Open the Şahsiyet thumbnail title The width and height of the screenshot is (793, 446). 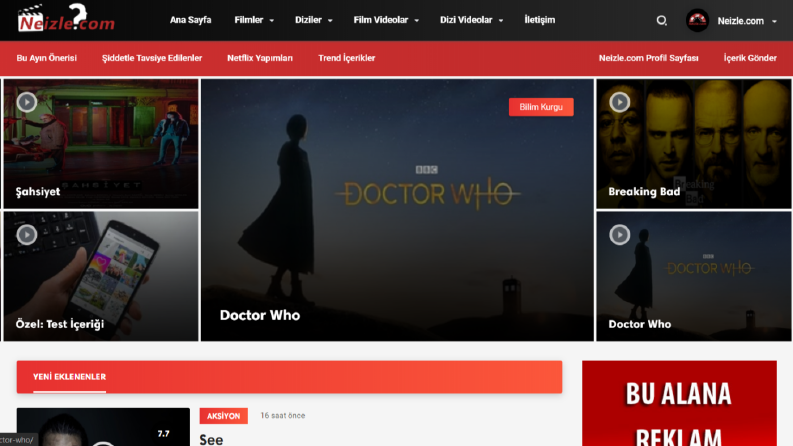point(38,192)
